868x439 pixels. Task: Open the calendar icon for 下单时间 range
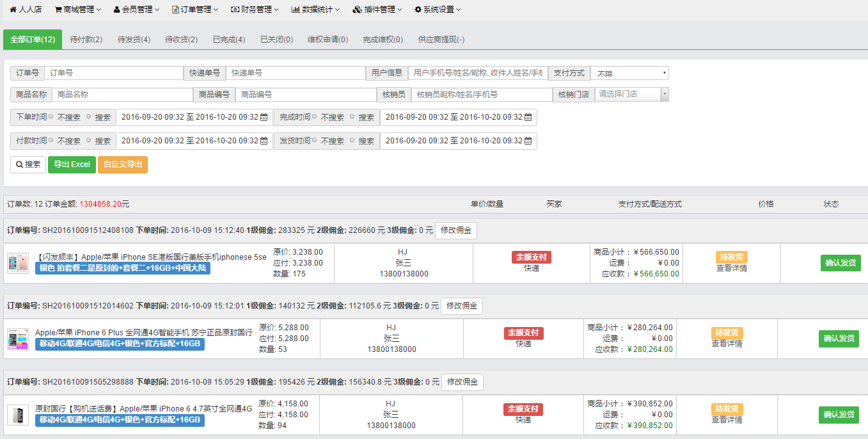264,118
